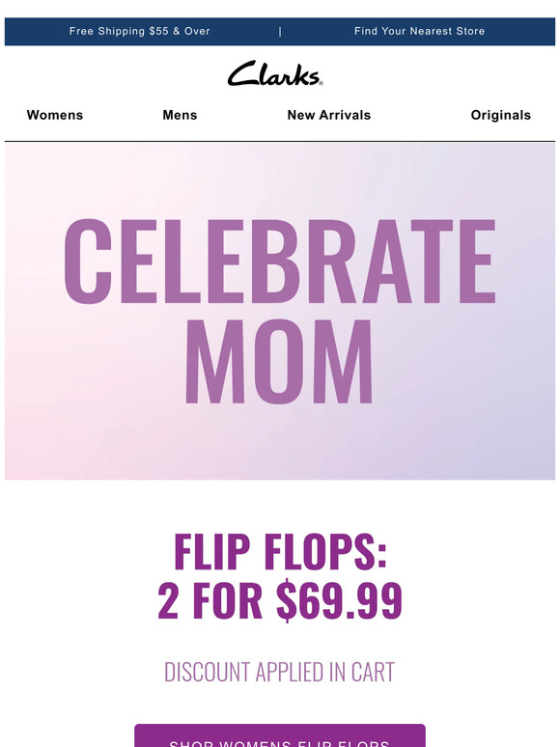Click the 2 FOR $69.99 offer text
Screen dimensions: 560x747
click(280, 600)
